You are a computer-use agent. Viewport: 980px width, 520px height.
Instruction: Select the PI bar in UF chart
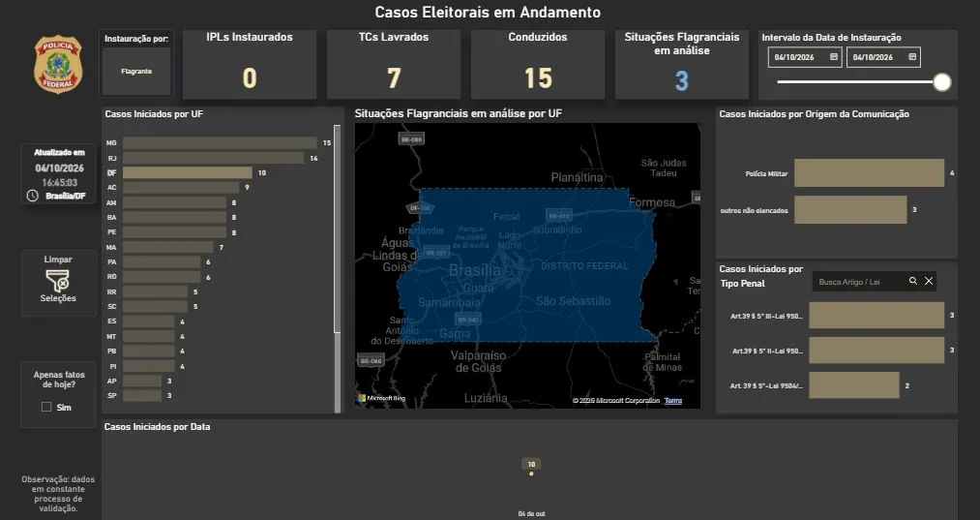[149, 366]
